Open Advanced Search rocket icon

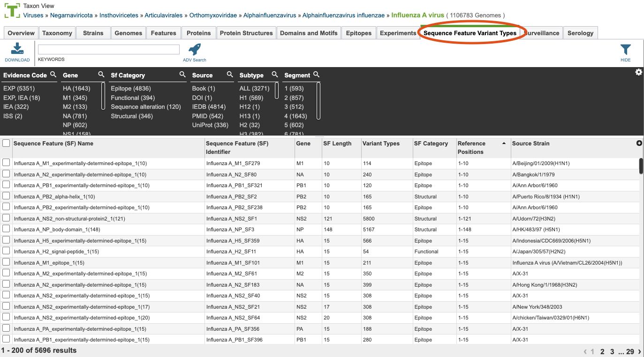(194, 49)
